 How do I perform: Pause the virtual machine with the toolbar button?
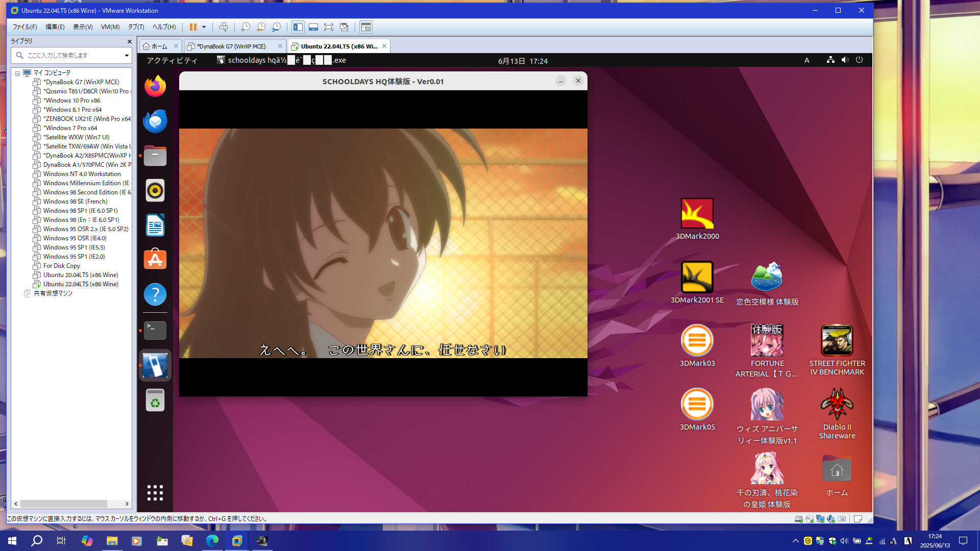coord(193,27)
